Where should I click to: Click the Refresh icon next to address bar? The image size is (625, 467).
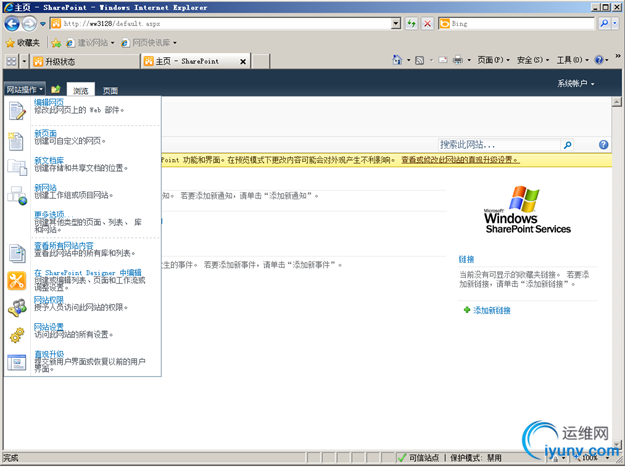411,24
